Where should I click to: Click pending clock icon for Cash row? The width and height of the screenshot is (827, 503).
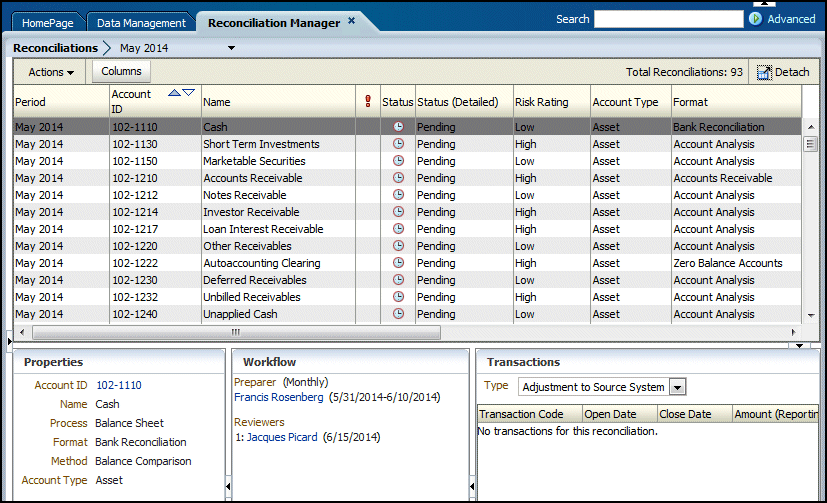(398, 127)
